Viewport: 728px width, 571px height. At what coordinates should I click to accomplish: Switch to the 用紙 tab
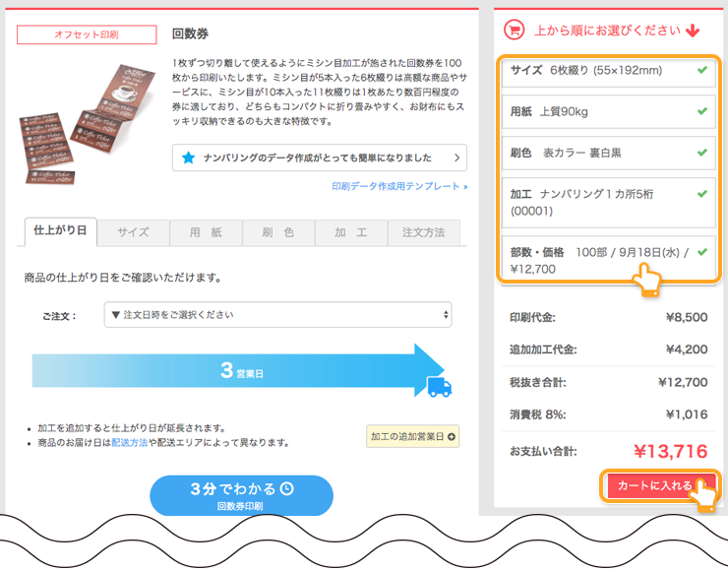[x=206, y=232]
